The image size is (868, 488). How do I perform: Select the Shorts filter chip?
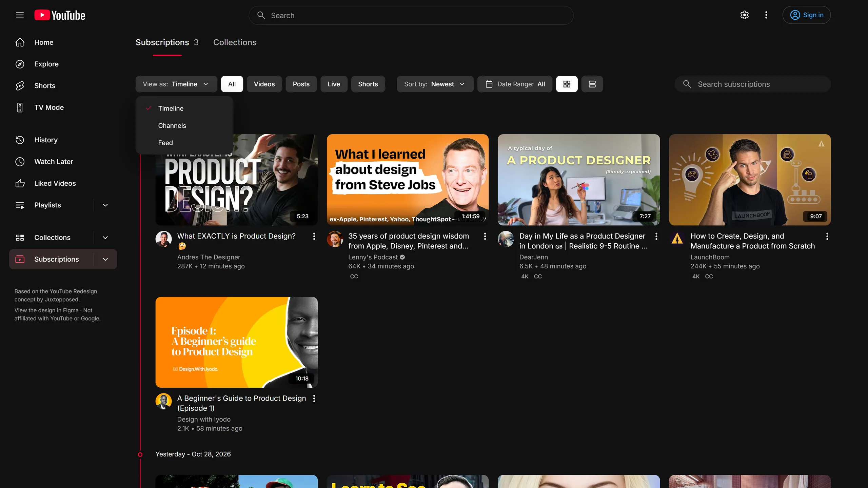click(368, 84)
